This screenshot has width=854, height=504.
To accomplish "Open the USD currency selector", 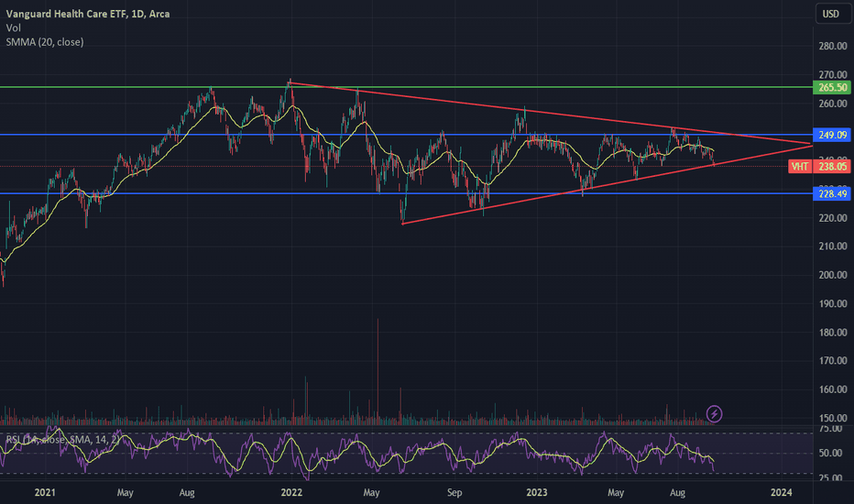I will tap(833, 14).
